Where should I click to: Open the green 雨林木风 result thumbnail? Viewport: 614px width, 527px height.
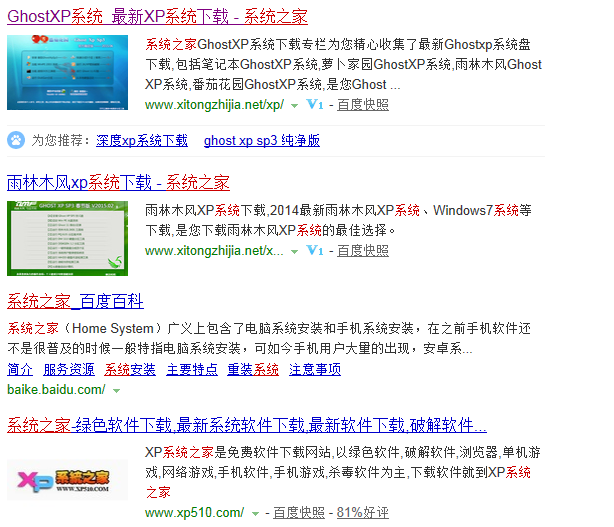click(x=68, y=237)
